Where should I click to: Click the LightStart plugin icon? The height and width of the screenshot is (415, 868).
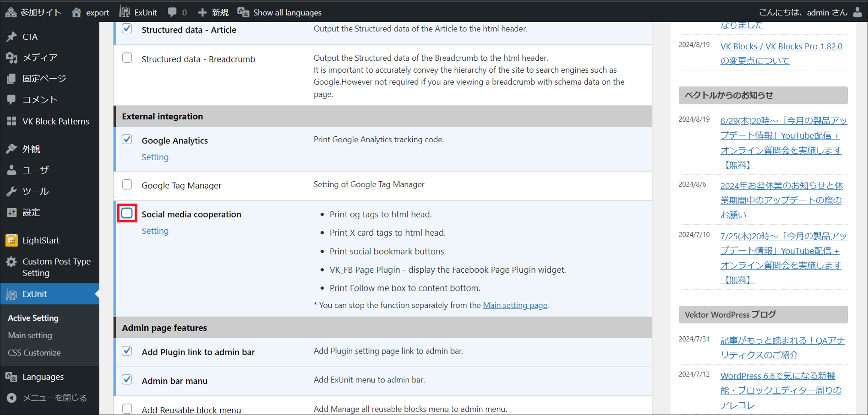(x=12, y=240)
